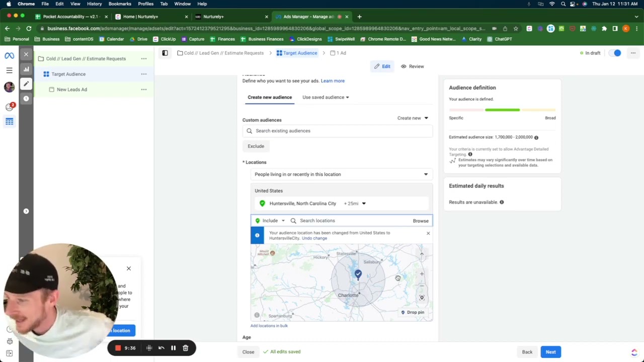Screen dimensions: 644x362
Task: Click the Drop pin button
Action: click(x=413, y=312)
